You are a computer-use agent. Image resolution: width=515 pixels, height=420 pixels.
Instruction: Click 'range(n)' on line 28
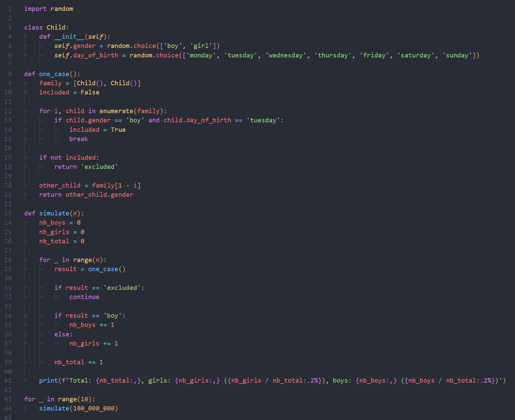pos(88,260)
